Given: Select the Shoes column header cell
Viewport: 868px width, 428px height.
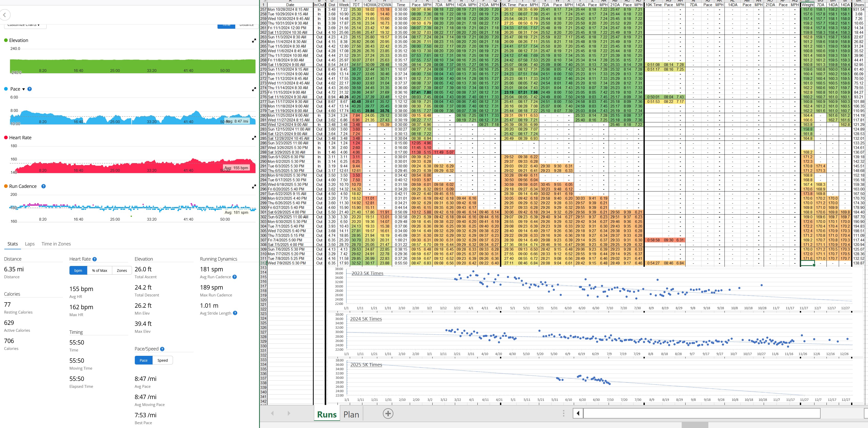Looking at the screenshot, I should (x=859, y=5).
